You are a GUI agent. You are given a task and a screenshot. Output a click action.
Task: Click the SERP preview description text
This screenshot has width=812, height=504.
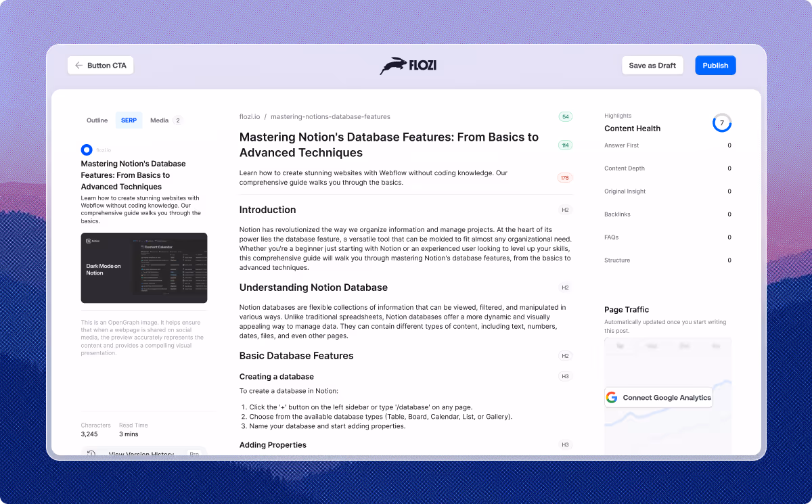point(141,210)
